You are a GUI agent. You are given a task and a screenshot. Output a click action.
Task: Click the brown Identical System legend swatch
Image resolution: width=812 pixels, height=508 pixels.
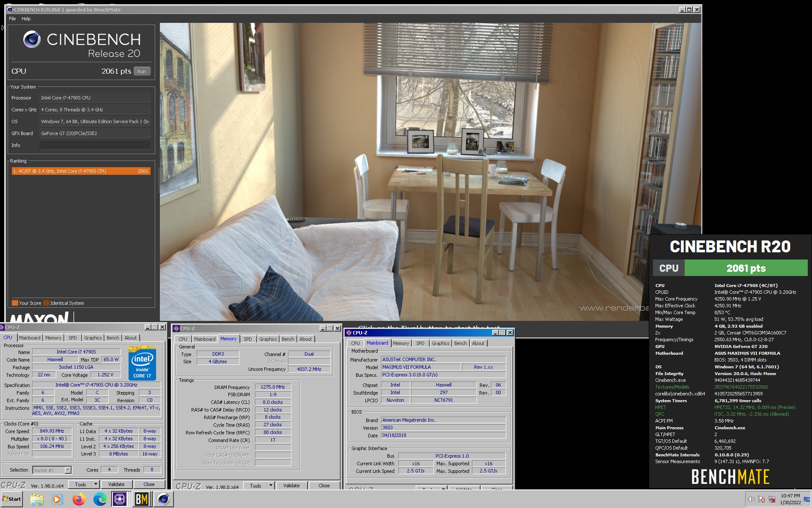[46, 303]
